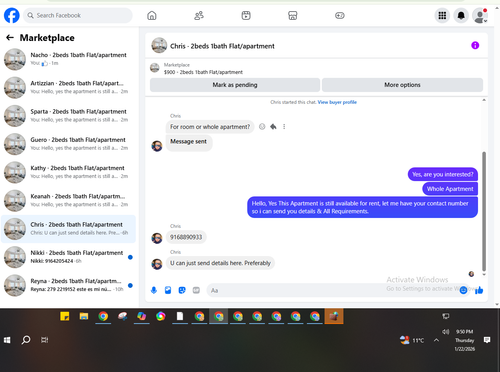Click More options button
This screenshot has width=500, height=372.
tap(402, 85)
